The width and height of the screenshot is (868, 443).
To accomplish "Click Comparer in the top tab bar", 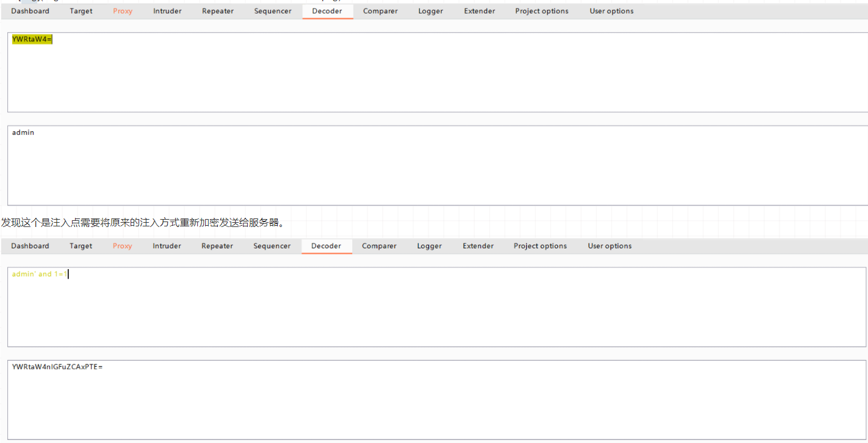I will tap(380, 11).
